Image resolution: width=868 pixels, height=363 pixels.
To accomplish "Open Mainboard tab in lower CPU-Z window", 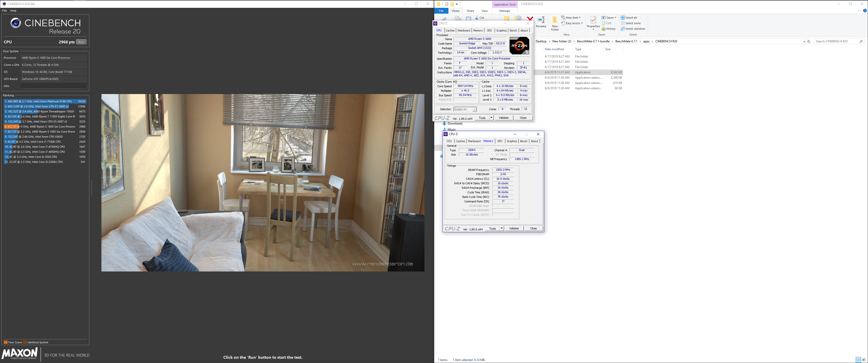I will (474, 141).
